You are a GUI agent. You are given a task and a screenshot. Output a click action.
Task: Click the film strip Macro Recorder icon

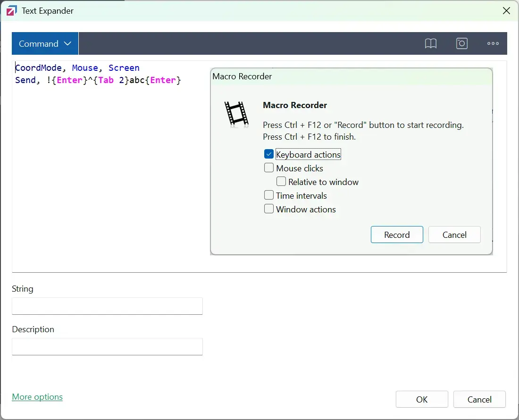pyautogui.click(x=237, y=113)
